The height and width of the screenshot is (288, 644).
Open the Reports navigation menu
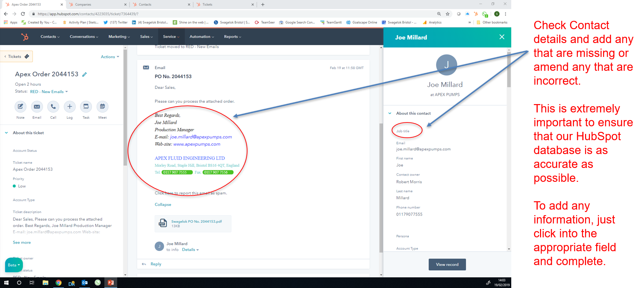click(x=233, y=37)
